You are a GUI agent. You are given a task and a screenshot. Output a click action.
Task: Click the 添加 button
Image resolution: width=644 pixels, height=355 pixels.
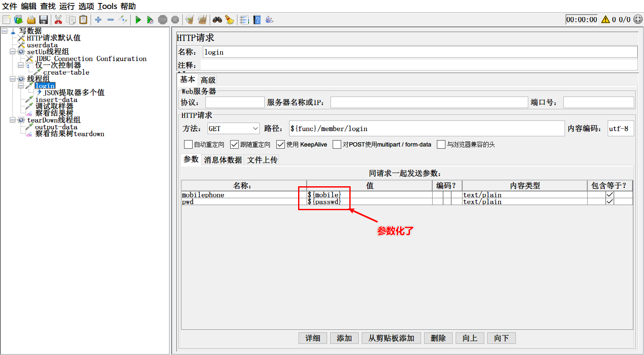coord(344,338)
